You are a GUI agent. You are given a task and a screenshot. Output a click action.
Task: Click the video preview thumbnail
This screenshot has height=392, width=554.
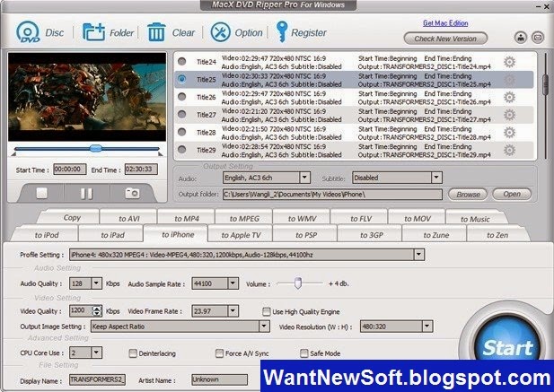87,97
